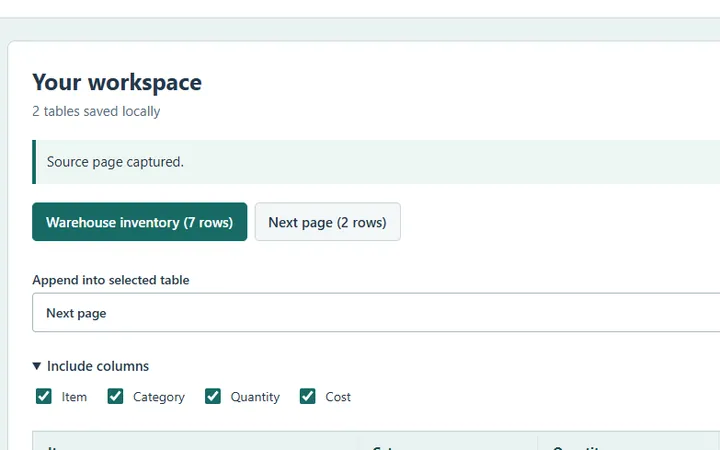Toggle the Quantity column checkbox

coord(213,396)
